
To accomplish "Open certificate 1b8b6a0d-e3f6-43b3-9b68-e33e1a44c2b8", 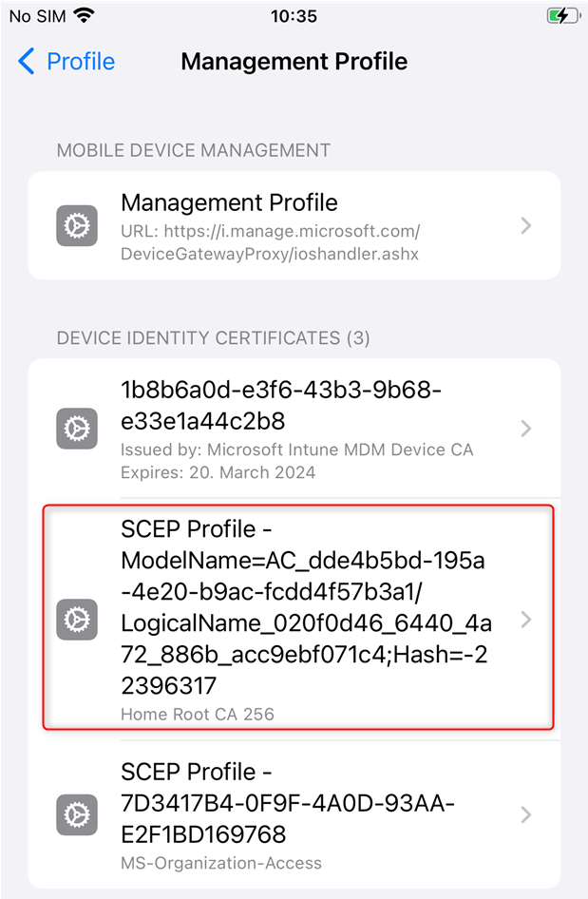I will 294,429.
